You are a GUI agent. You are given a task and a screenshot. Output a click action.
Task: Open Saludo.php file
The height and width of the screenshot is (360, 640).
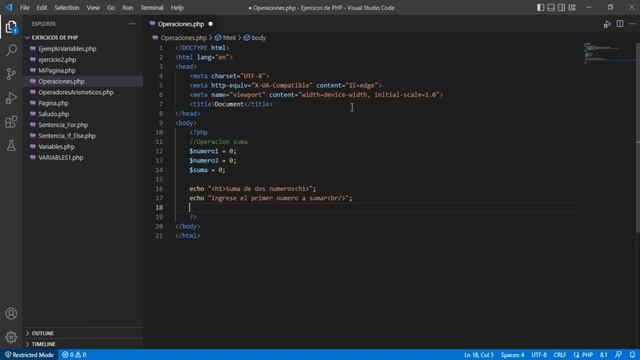[x=54, y=114]
